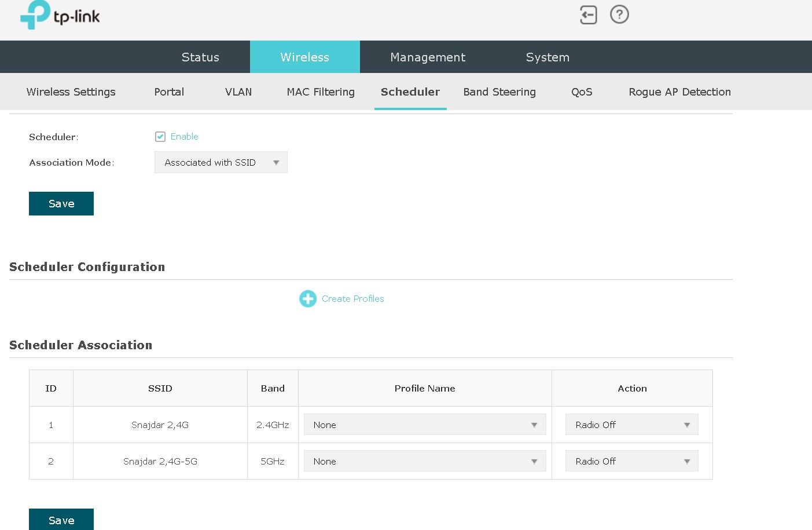Toggle the Scheduler Enable checkbox
The height and width of the screenshot is (530, 812).
click(x=160, y=137)
